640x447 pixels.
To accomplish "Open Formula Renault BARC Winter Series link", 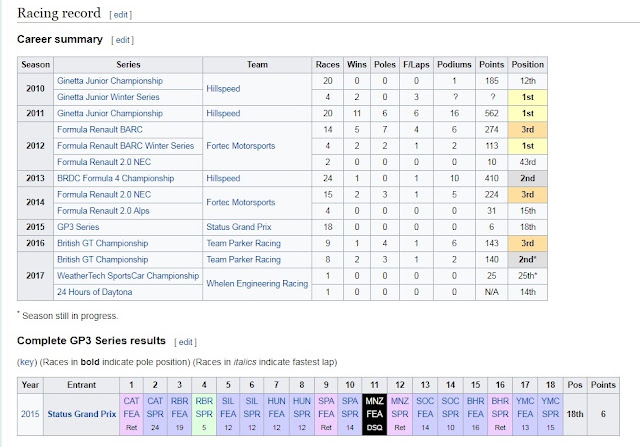I will point(125,146).
